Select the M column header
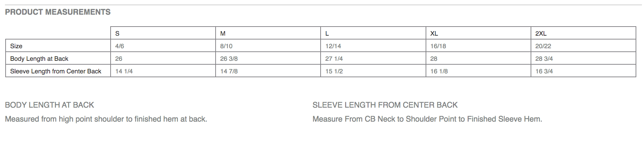This screenshot has height=144, width=644. pyautogui.click(x=223, y=34)
